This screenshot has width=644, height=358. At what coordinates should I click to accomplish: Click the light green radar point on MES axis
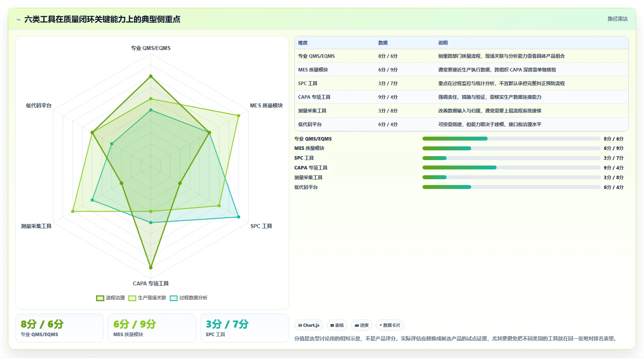(x=239, y=115)
